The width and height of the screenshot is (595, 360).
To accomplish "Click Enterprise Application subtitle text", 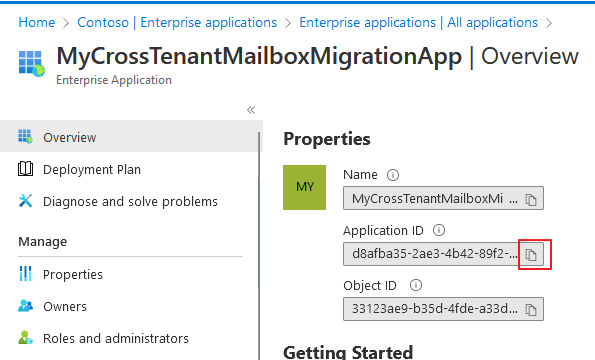I will [x=114, y=80].
